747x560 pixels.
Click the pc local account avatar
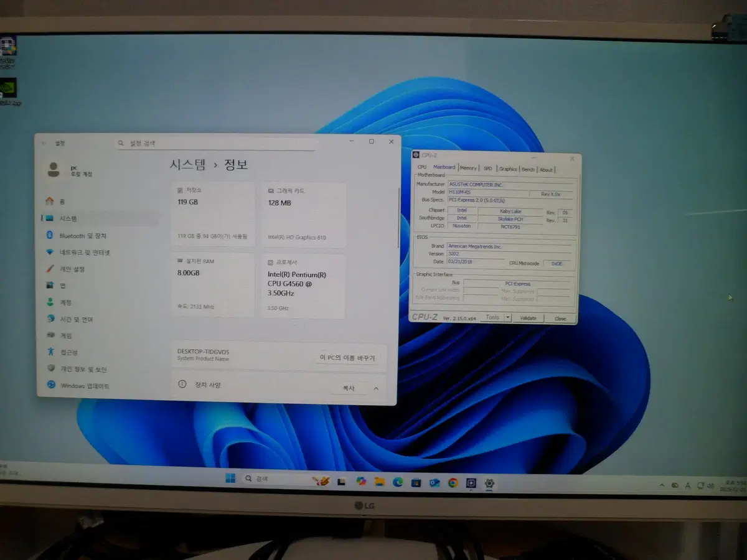[x=54, y=170]
